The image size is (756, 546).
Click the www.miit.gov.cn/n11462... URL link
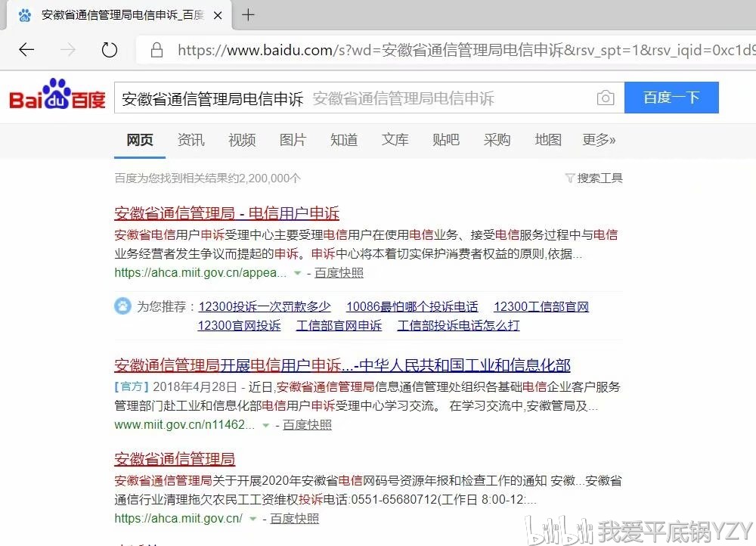[x=184, y=425]
